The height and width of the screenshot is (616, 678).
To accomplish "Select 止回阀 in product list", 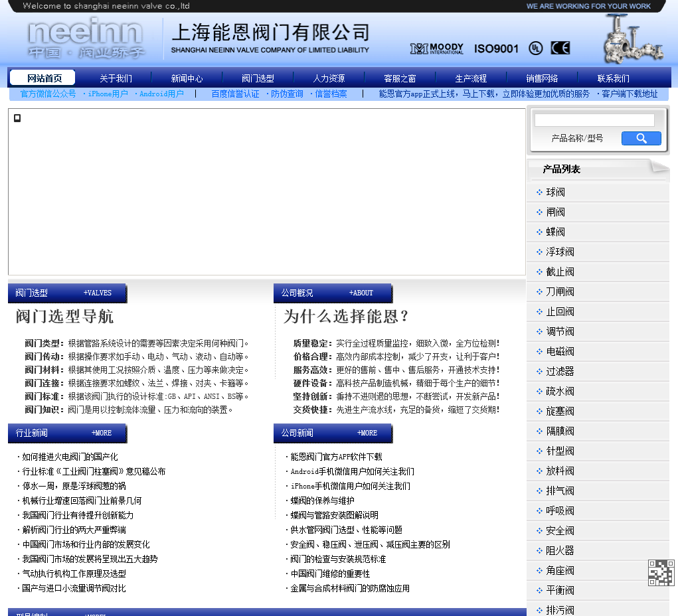I will 560,311.
